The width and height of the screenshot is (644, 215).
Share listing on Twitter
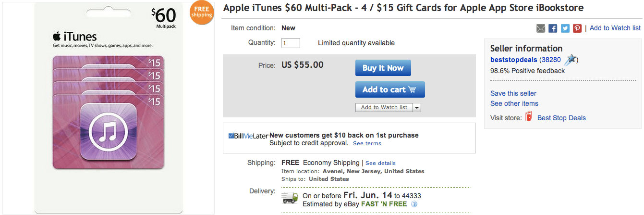(x=565, y=28)
